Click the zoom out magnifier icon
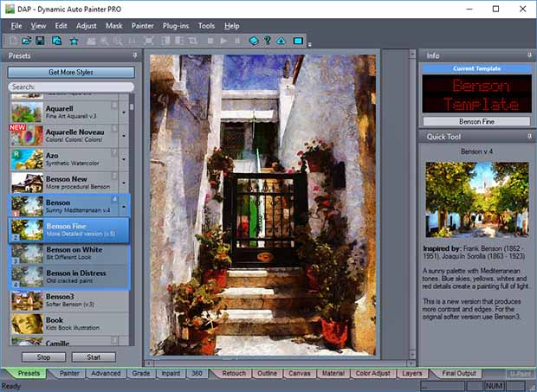This screenshot has width=537, height=392. click(x=118, y=41)
